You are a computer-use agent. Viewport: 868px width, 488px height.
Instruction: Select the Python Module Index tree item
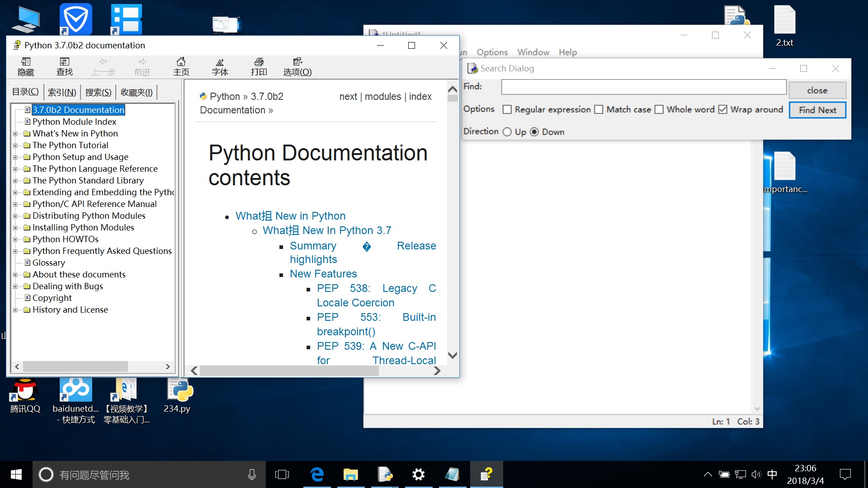point(74,122)
